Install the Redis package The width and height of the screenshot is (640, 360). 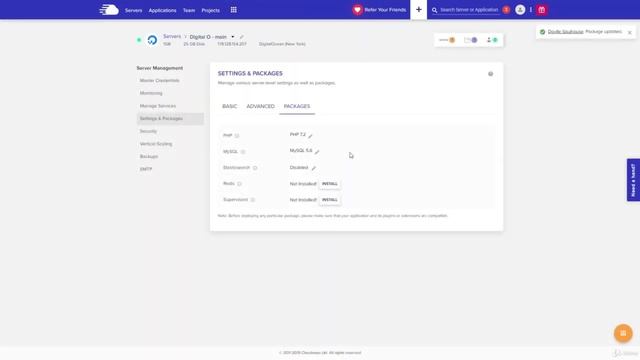tap(330, 184)
